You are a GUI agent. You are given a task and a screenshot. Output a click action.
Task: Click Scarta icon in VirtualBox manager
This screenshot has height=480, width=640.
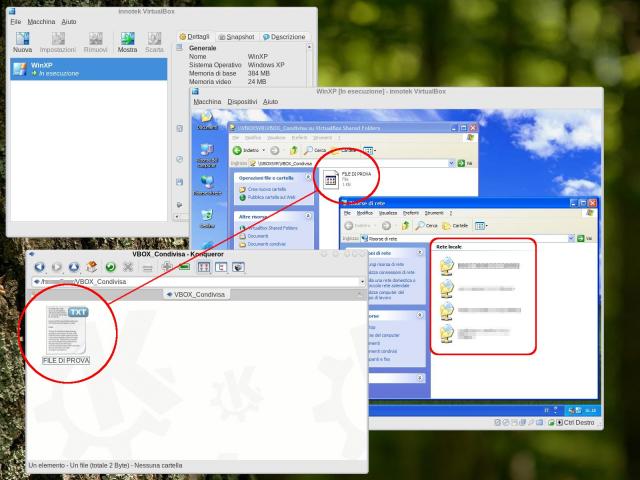pos(154,42)
